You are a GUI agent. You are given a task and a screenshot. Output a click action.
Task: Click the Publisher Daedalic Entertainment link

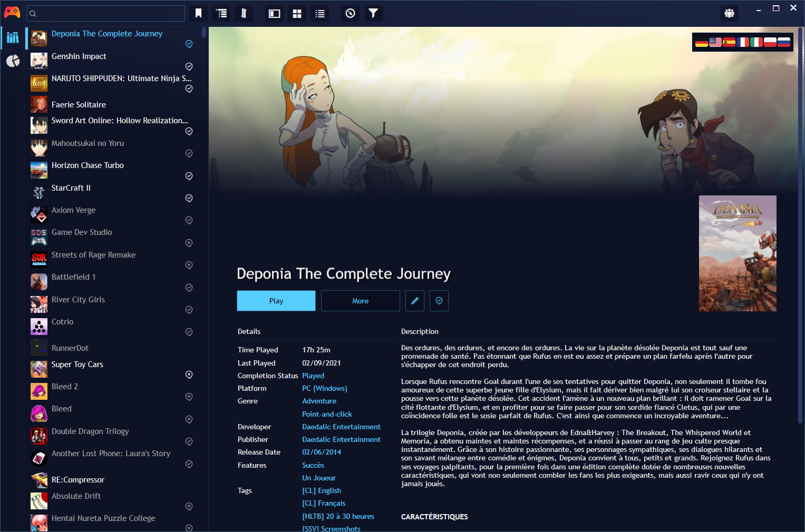(x=341, y=439)
